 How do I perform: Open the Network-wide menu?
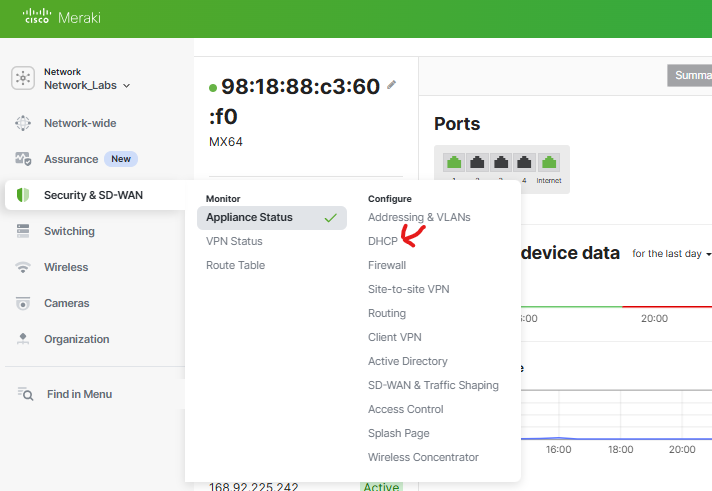(x=80, y=123)
